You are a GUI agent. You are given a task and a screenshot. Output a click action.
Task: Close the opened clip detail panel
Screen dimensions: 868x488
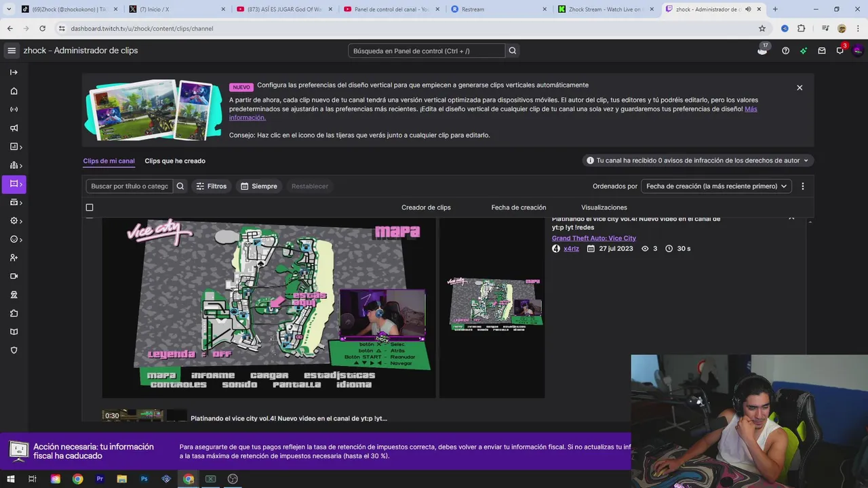click(x=791, y=219)
